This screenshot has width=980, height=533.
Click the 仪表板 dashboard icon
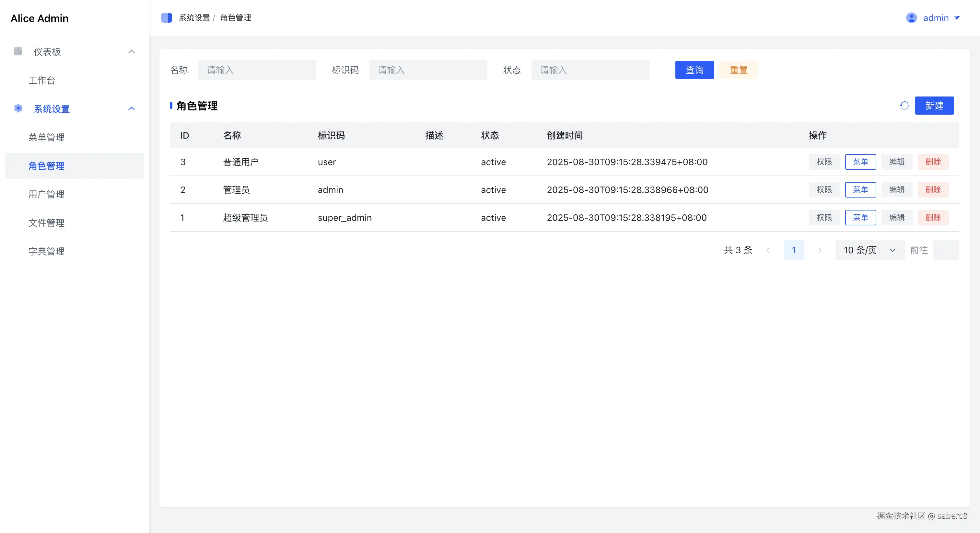18,51
